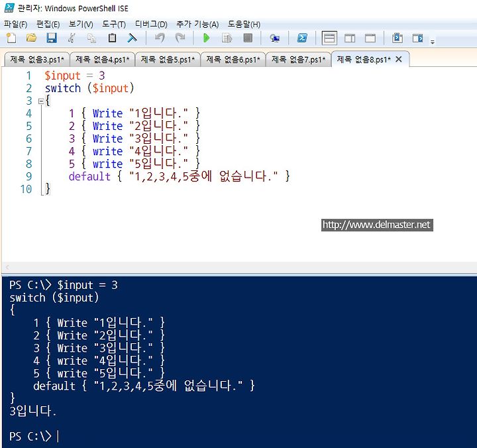Screen dimensions: 477x448
Task: Open a script file with folder icon
Action: pos(31,38)
